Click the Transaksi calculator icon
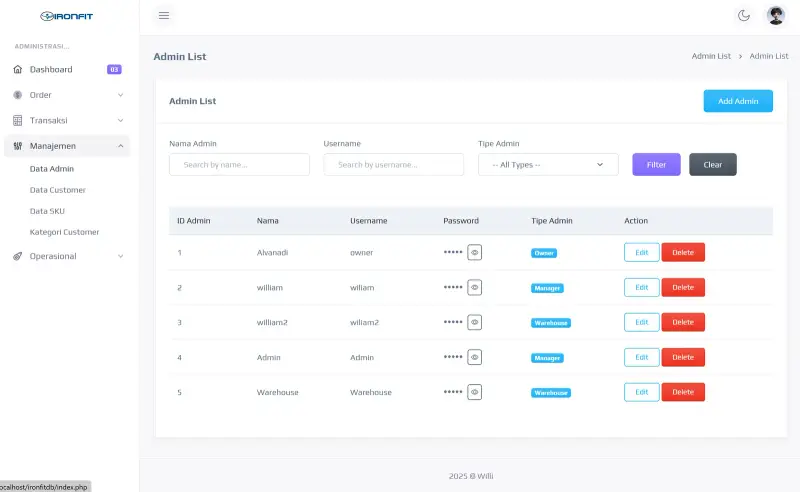 18,120
